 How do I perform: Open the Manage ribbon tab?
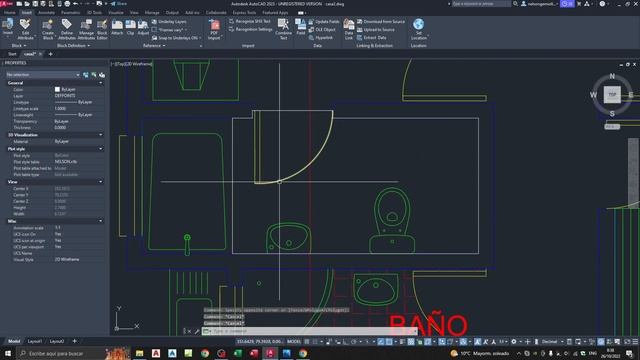(152, 13)
